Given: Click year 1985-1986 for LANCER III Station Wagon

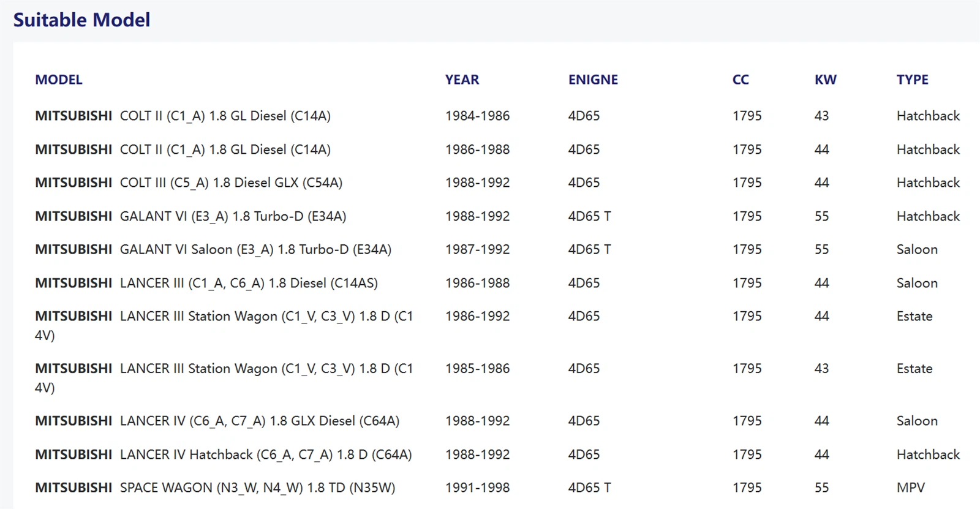Looking at the screenshot, I should click(477, 368).
